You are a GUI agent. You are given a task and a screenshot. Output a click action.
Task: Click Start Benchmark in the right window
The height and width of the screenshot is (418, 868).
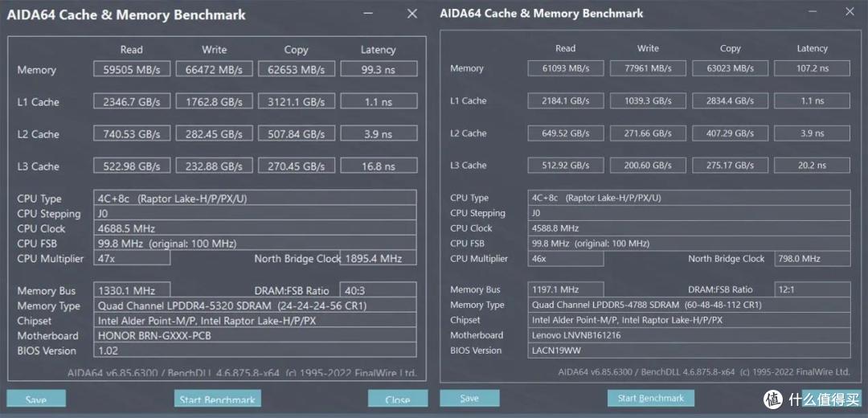(x=651, y=398)
